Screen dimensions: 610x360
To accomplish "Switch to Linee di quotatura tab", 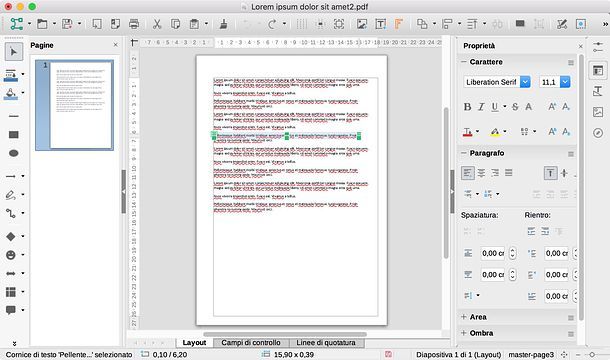I will click(326, 343).
